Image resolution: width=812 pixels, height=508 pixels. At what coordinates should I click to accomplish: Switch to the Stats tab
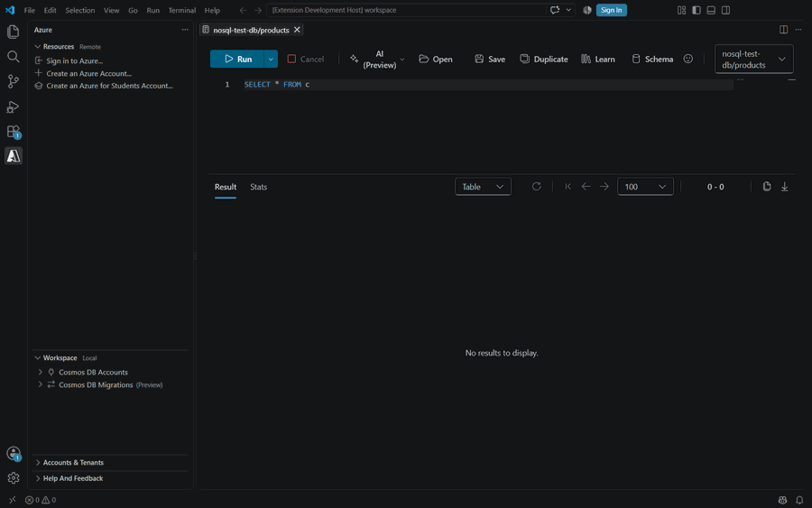tap(258, 187)
